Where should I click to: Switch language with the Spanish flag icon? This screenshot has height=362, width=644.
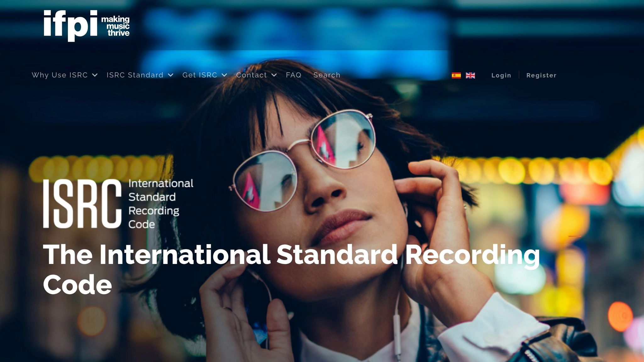click(456, 75)
